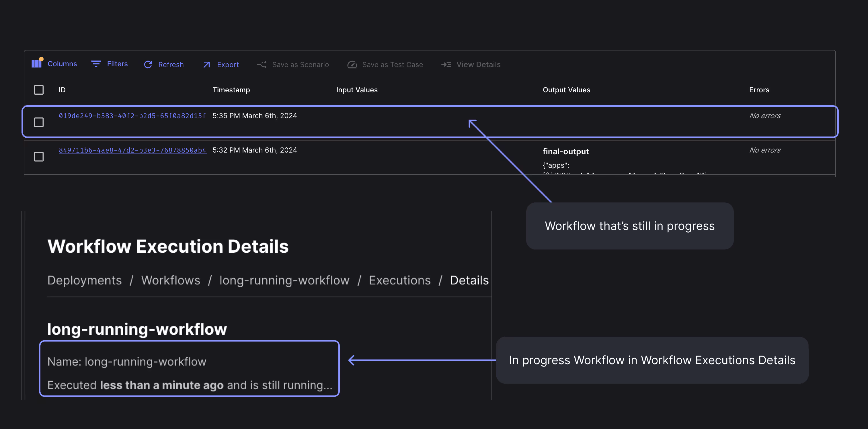Viewport: 868px width, 429px height.
Task: Click the Save as Scenario icon
Action: [x=262, y=64]
